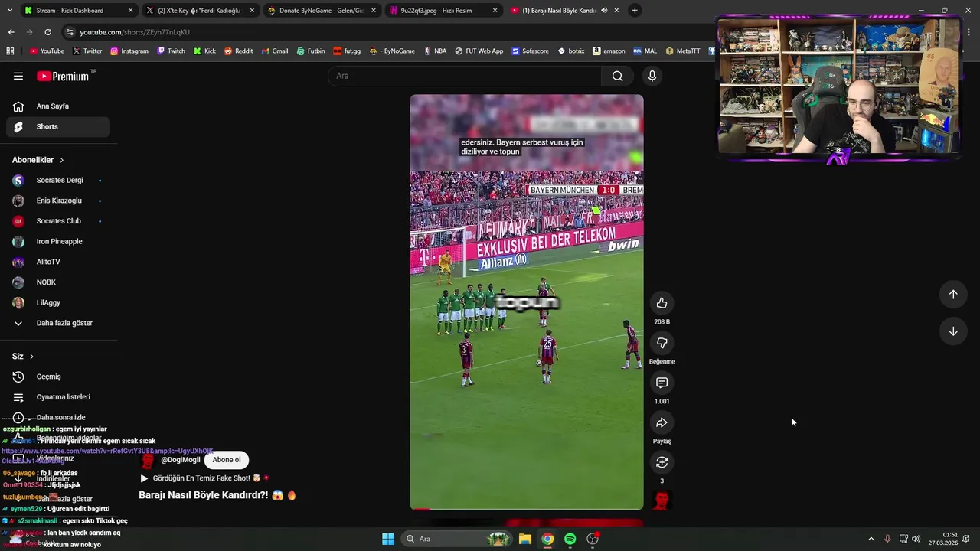Open the comments on the short
This screenshot has width=980, height=551.
(661, 383)
